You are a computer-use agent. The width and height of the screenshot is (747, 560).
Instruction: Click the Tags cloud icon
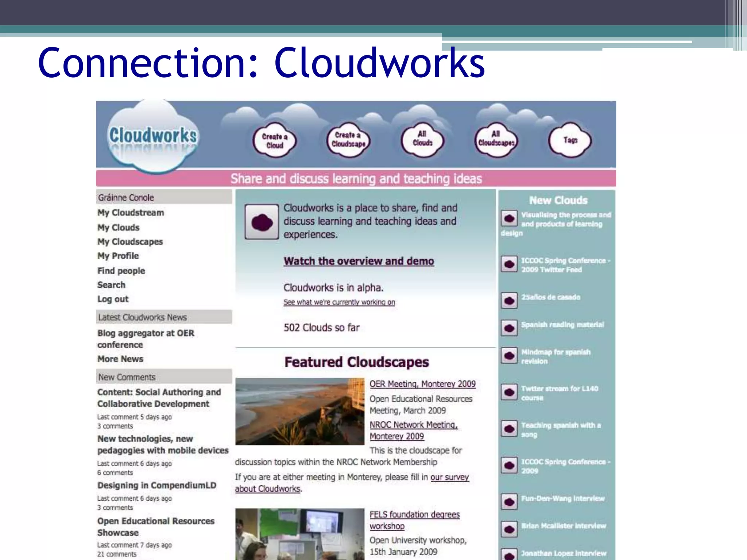pyautogui.click(x=570, y=140)
